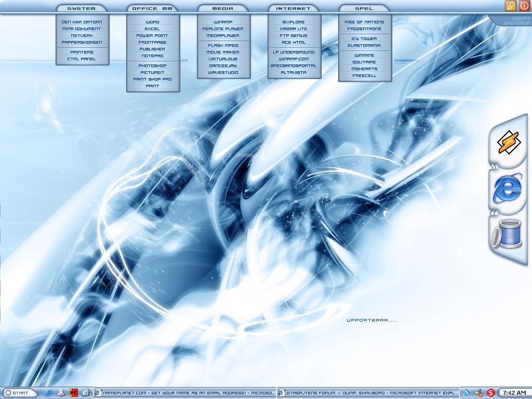Open the Spel menu tab
The height and width of the screenshot is (399, 532).
coord(364,8)
